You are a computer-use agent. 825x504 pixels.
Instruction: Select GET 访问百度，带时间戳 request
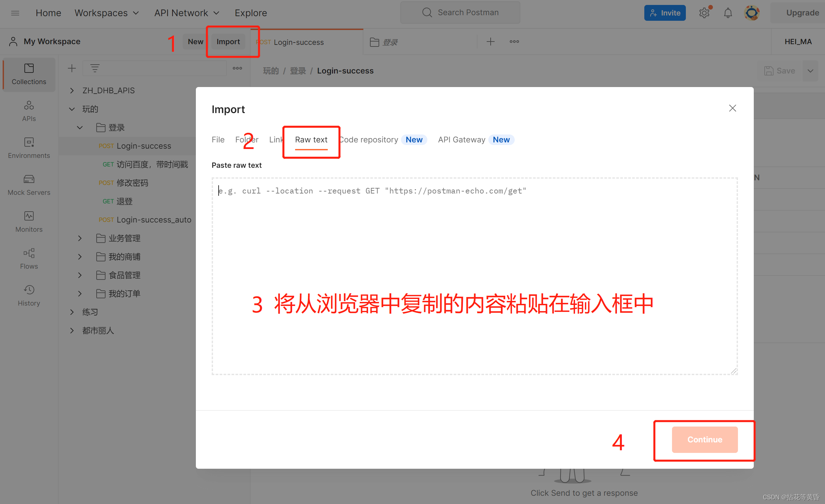tap(145, 164)
